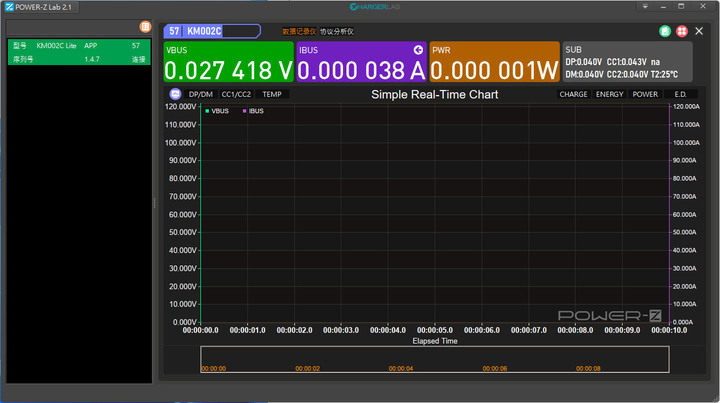Viewport: 720px width, 403px height.
Task: Click the purple chart mode icon
Action: [x=175, y=94]
